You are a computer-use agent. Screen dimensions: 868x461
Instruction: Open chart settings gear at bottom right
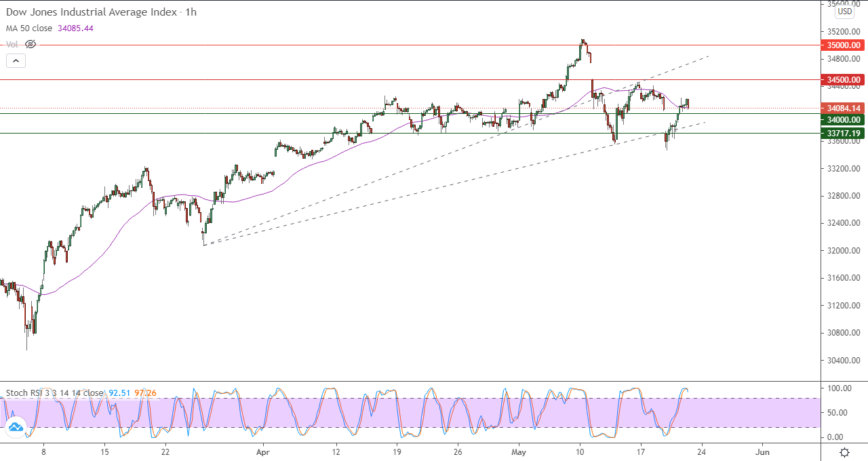[x=844, y=452]
